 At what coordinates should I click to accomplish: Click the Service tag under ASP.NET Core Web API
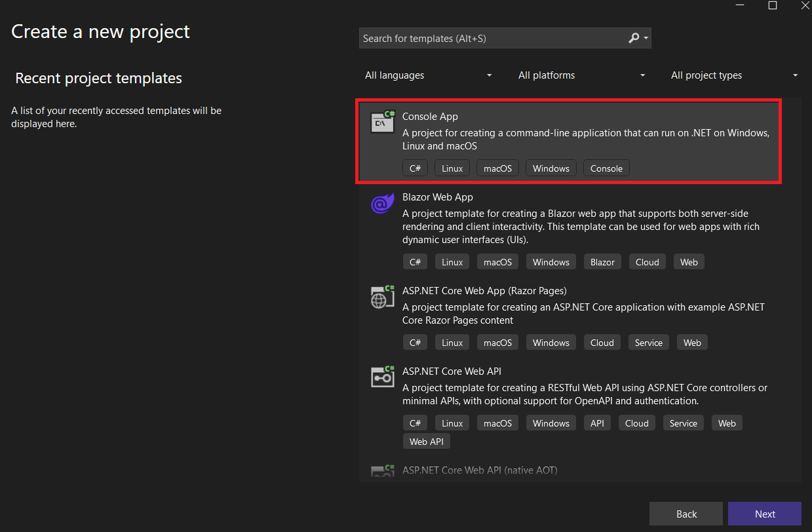pos(684,423)
